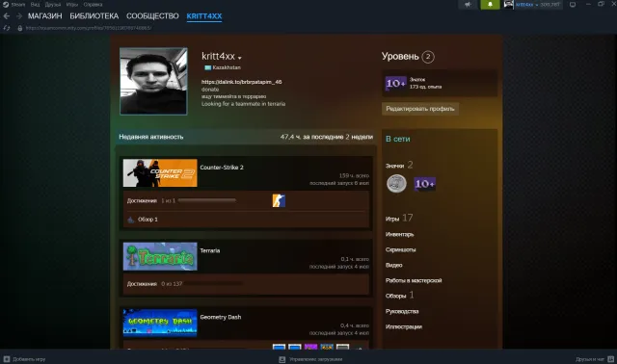617x364 pixels.
Task: Go back with the left navigation arrow
Action: click(7, 16)
